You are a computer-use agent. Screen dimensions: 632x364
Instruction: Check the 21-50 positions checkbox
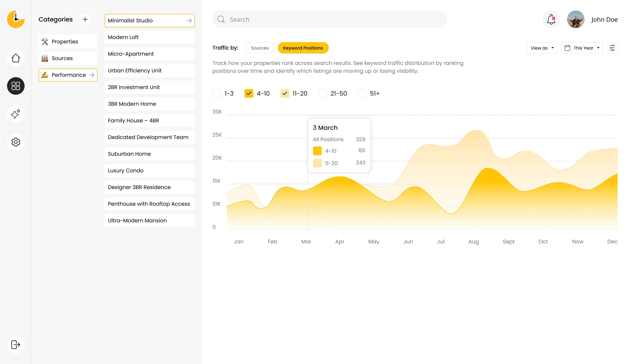[x=322, y=94]
